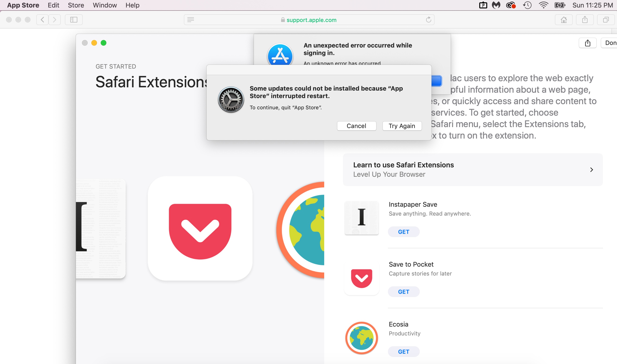Click the browser toolbar share icon
This screenshot has height=364, width=617.
click(x=585, y=20)
